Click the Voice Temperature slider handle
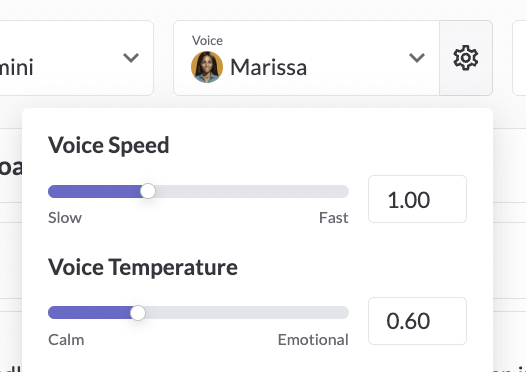 (x=138, y=313)
